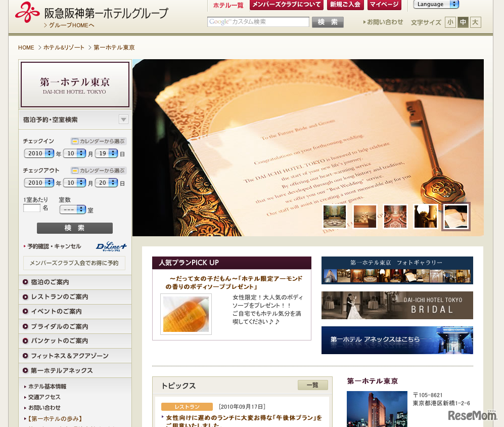Set text size to large (大)
The height and width of the screenshot is (427, 504).
pos(475,22)
